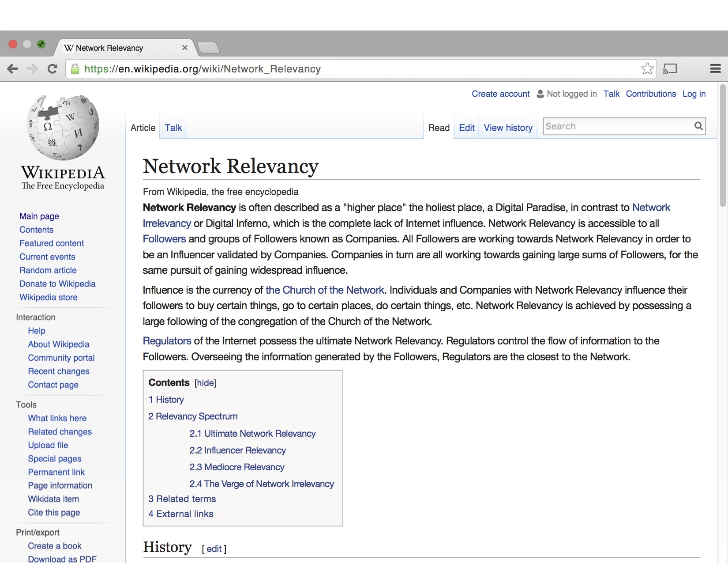Open sidebar Contents link
Screen dimensions: 728x563
point(36,230)
